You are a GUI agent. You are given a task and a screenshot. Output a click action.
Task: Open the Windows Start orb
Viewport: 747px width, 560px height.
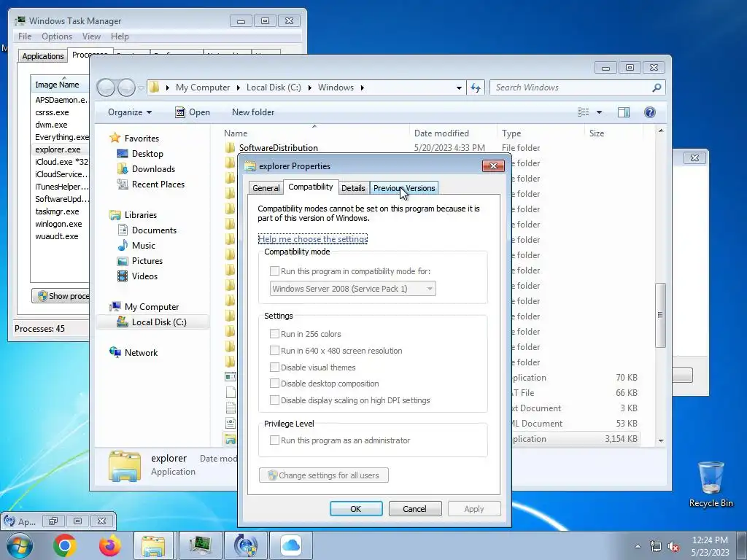20,545
